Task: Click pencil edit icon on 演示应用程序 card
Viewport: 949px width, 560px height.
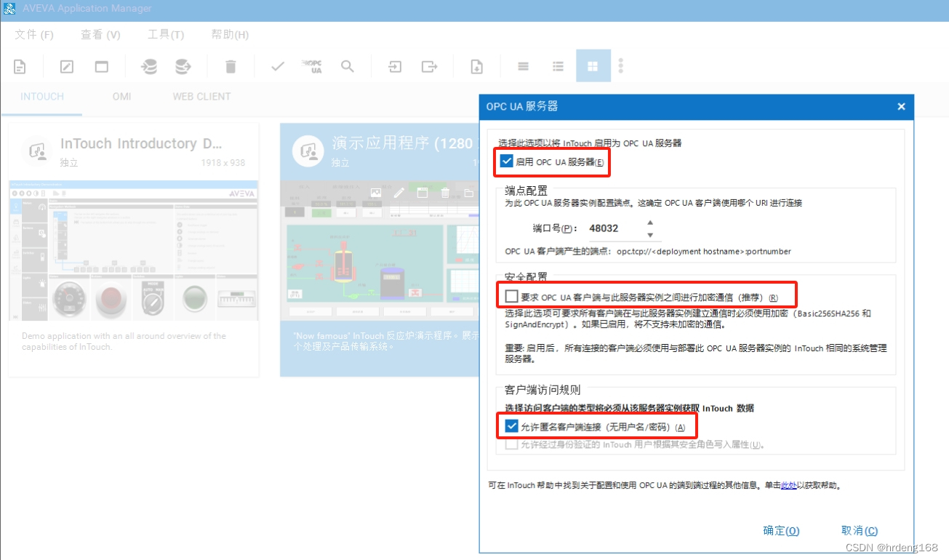Action: [399, 193]
